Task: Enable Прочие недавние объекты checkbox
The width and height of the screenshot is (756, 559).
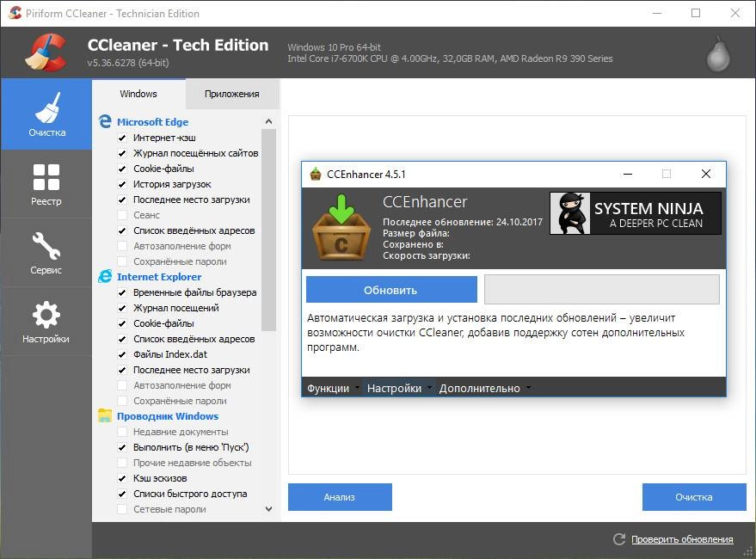Action: pos(122,463)
